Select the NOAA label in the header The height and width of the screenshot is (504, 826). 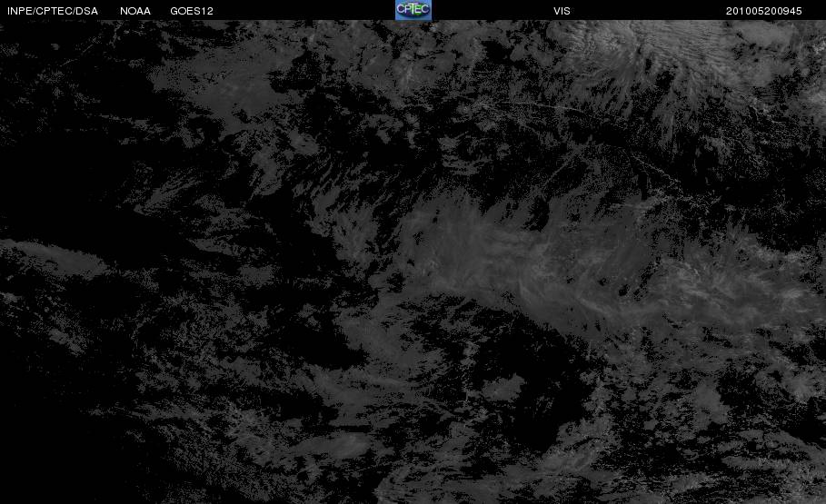tap(135, 11)
